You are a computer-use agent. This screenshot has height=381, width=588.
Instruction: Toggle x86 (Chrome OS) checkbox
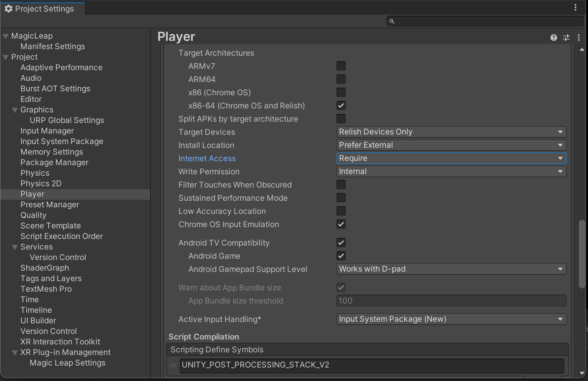[x=341, y=92]
